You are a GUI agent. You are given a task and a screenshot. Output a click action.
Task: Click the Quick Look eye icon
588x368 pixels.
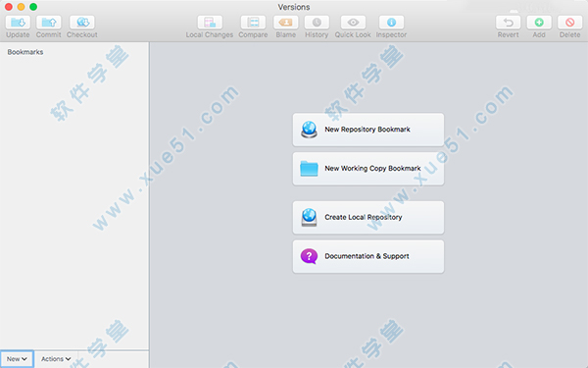(353, 23)
